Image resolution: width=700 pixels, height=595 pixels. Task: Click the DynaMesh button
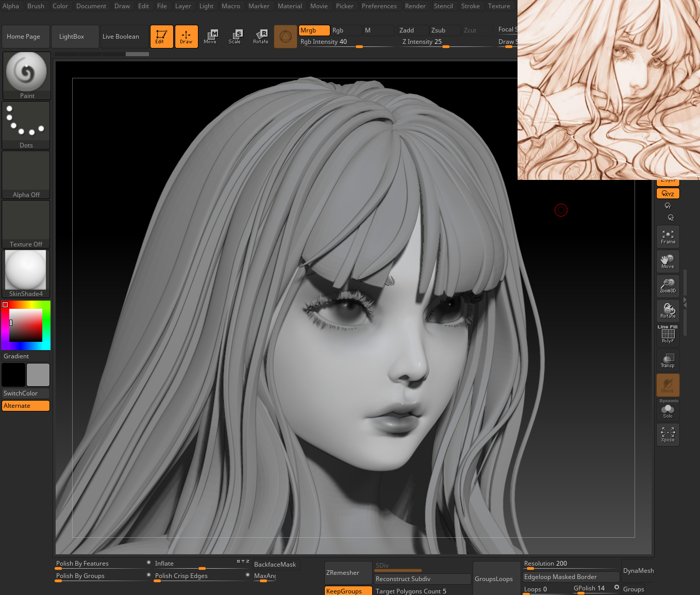[x=638, y=571]
